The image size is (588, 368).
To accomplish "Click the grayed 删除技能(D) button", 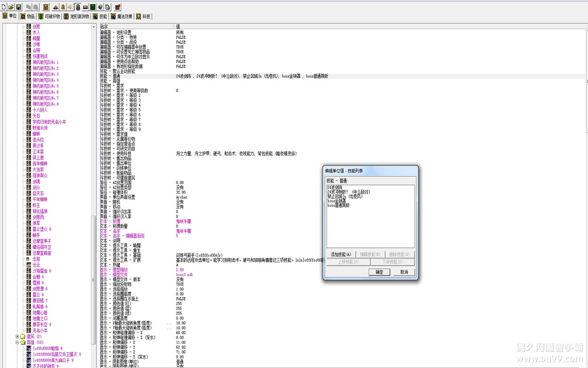I will pos(400,254).
